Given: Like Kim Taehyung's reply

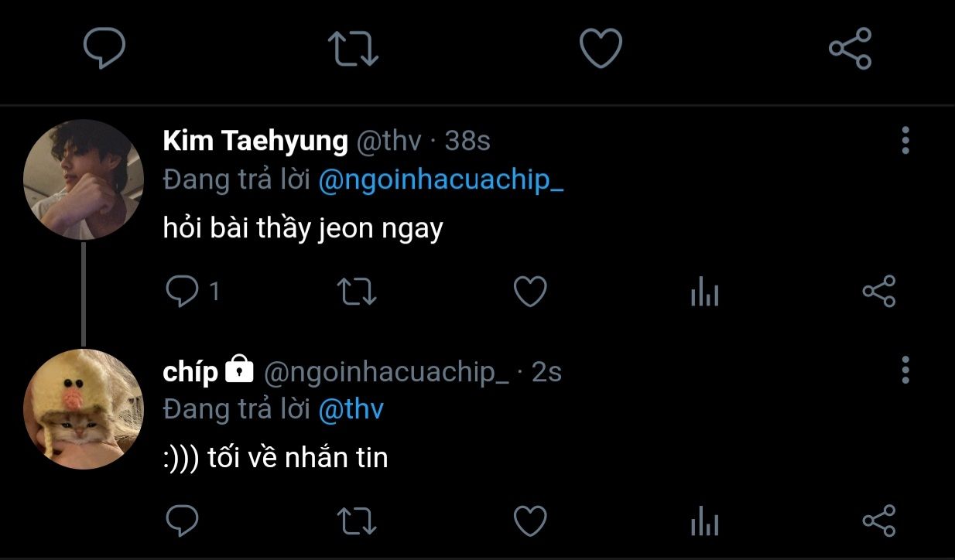Looking at the screenshot, I should click(530, 292).
